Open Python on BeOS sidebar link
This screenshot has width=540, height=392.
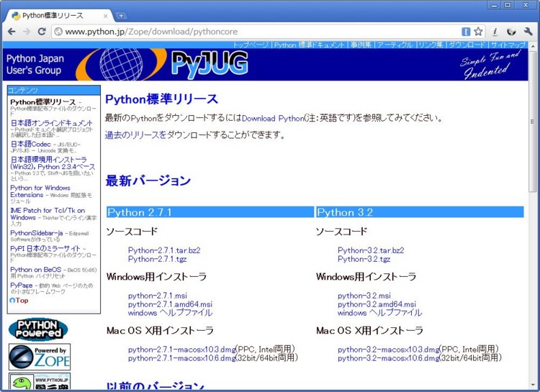[36, 270]
